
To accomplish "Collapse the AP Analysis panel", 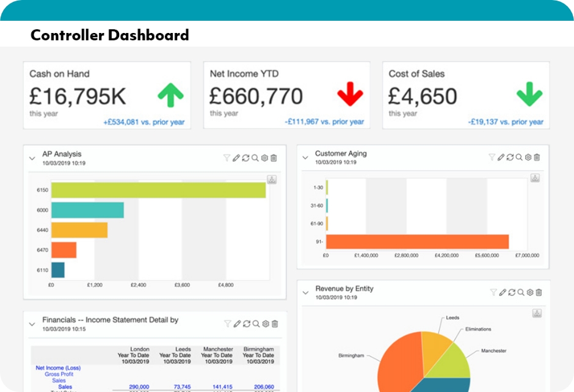I will coord(32,159).
